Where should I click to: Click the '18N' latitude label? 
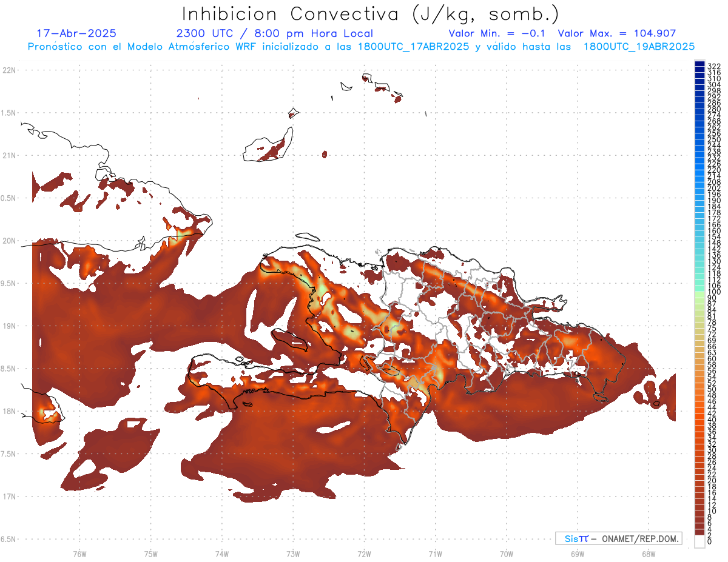9,411
